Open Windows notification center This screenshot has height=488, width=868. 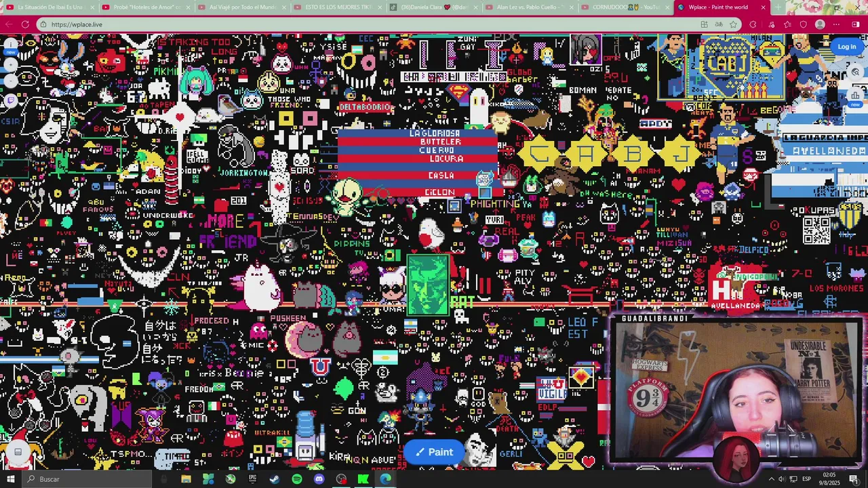coord(854,479)
